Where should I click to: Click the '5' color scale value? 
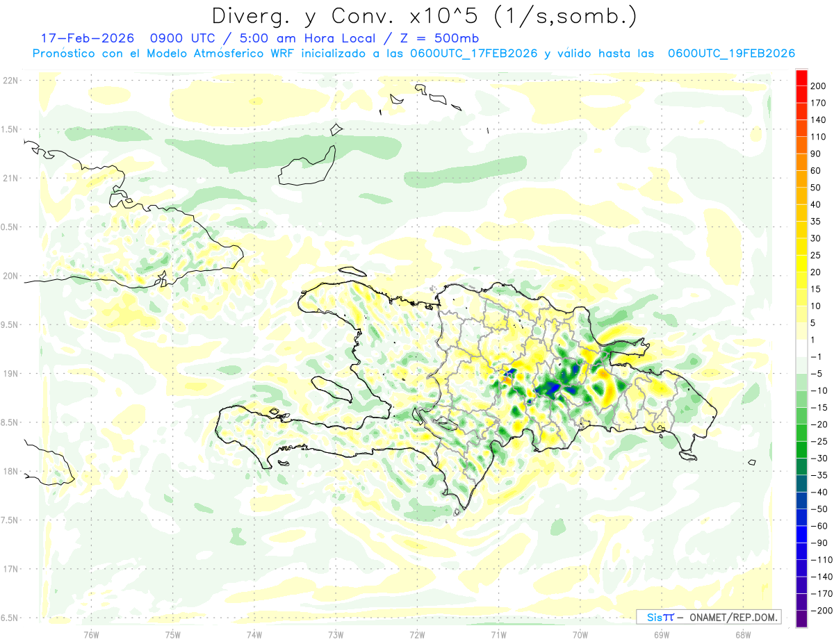point(814,323)
